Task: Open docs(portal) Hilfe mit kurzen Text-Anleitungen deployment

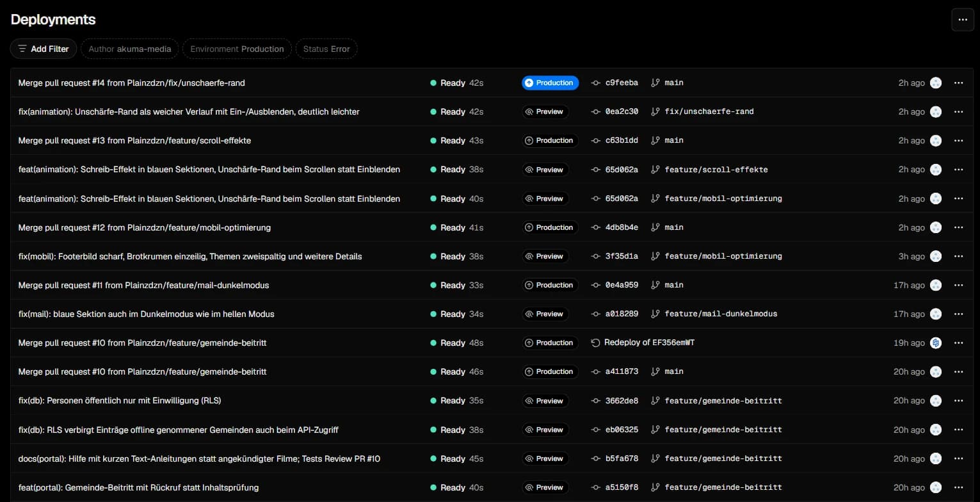Action: [199, 458]
